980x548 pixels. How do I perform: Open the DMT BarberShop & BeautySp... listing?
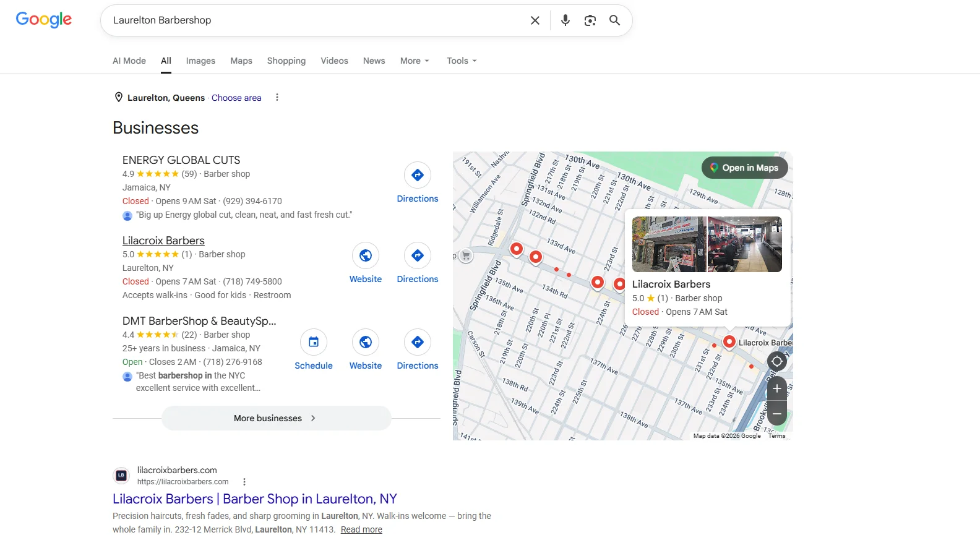point(199,321)
